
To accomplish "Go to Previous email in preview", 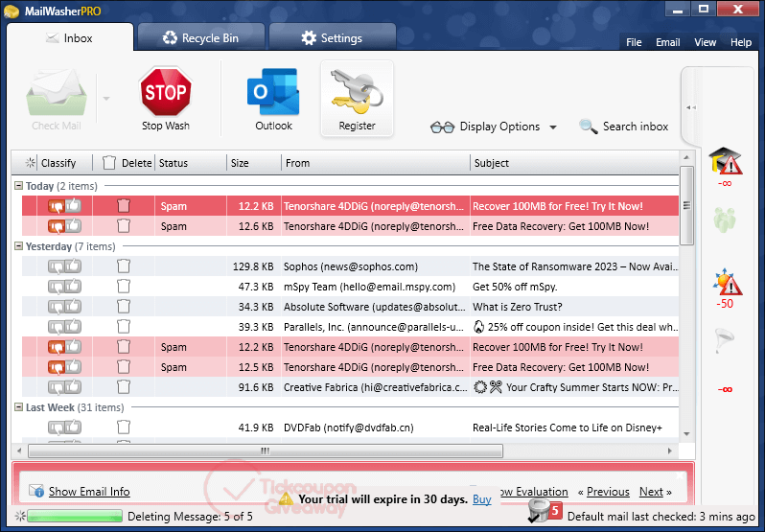I will (x=608, y=492).
